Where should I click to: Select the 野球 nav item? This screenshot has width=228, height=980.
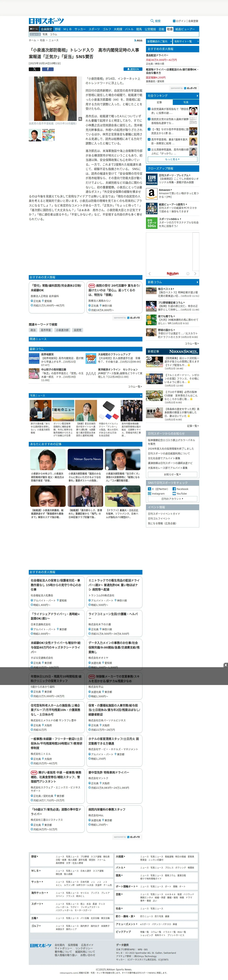[x=57, y=29]
